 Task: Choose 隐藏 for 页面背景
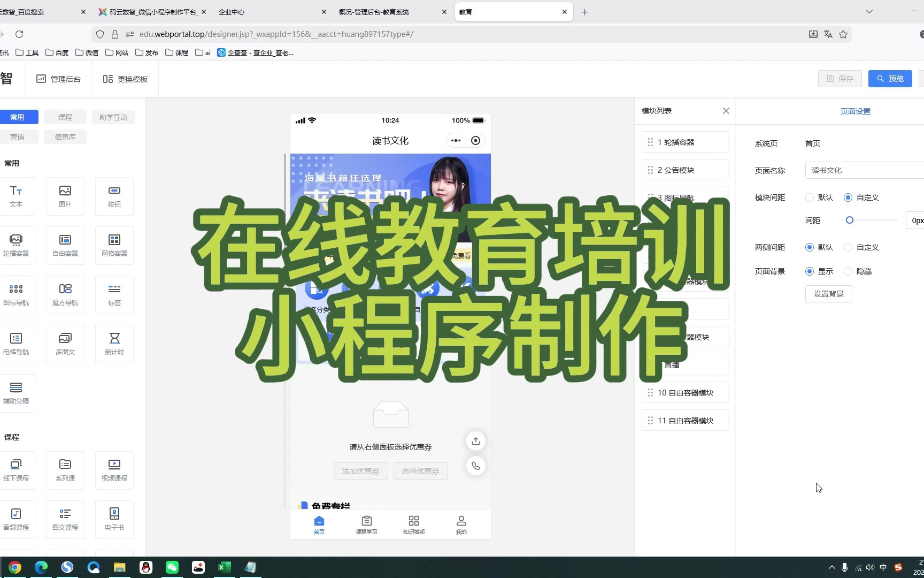(x=848, y=271)
